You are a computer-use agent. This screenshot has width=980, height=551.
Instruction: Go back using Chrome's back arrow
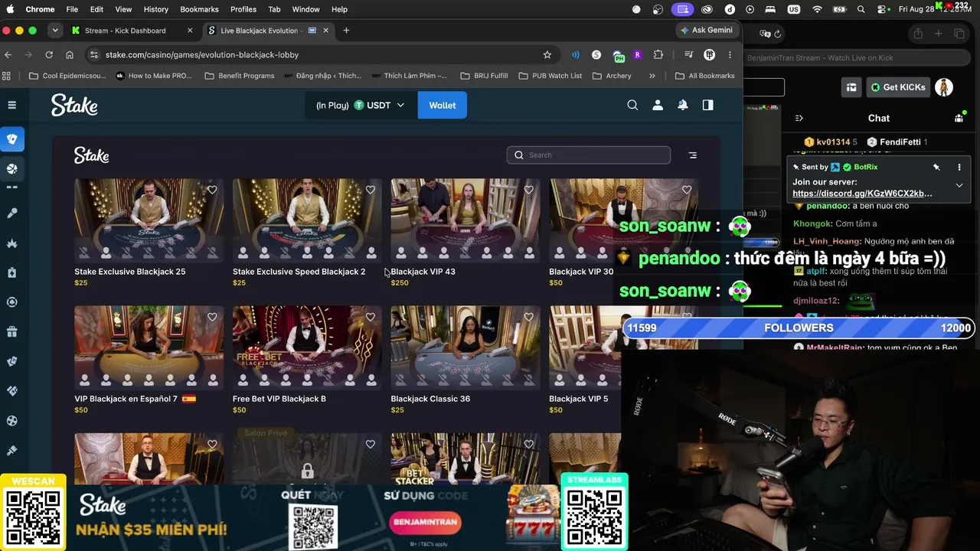tap(8, 55)
